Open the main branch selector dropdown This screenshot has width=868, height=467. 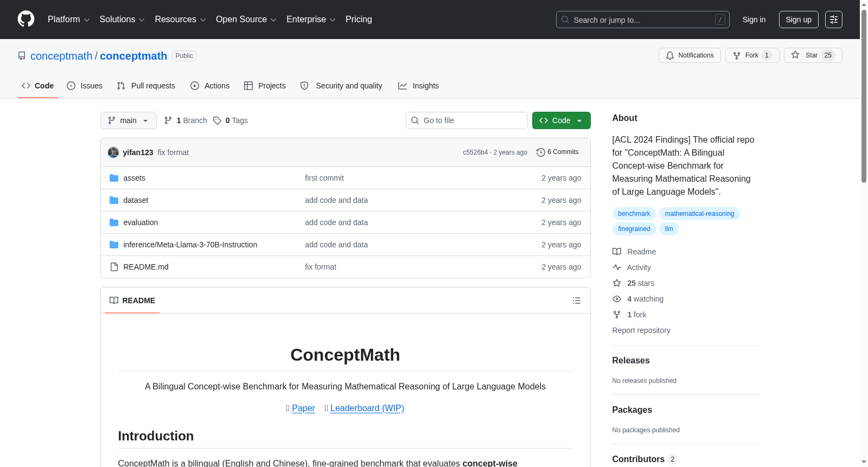point(129,120)
